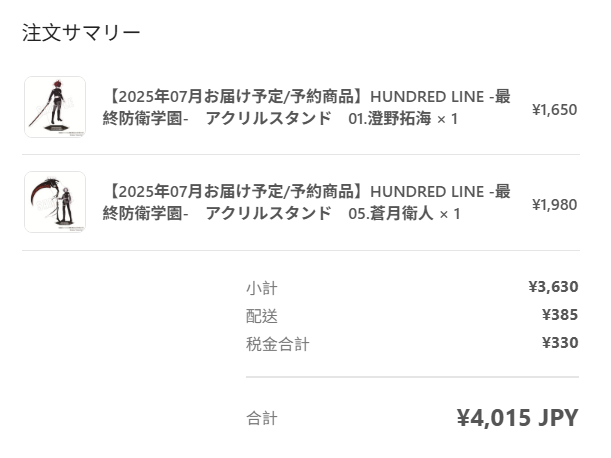Click the ¥4,015 JPY grand total

pyautogui.click(x=517, y=418)
